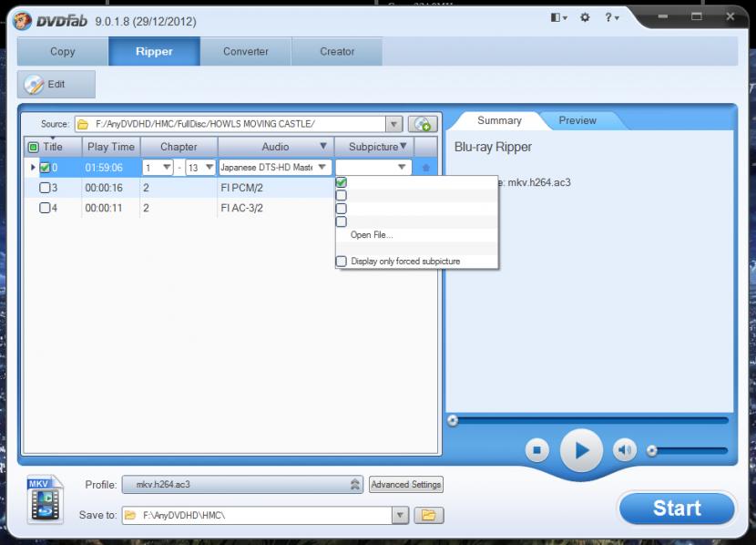Click the volume slider handle

(x=652, y=450)
